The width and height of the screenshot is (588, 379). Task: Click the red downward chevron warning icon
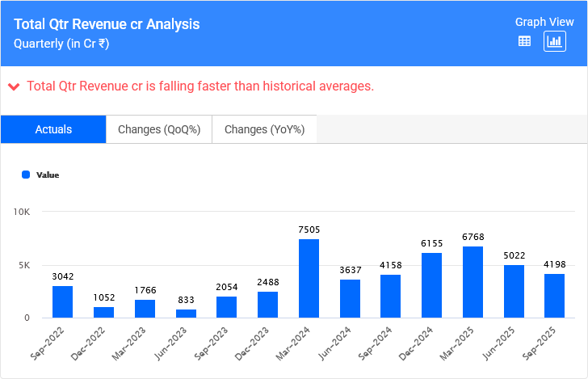[14, 86]
